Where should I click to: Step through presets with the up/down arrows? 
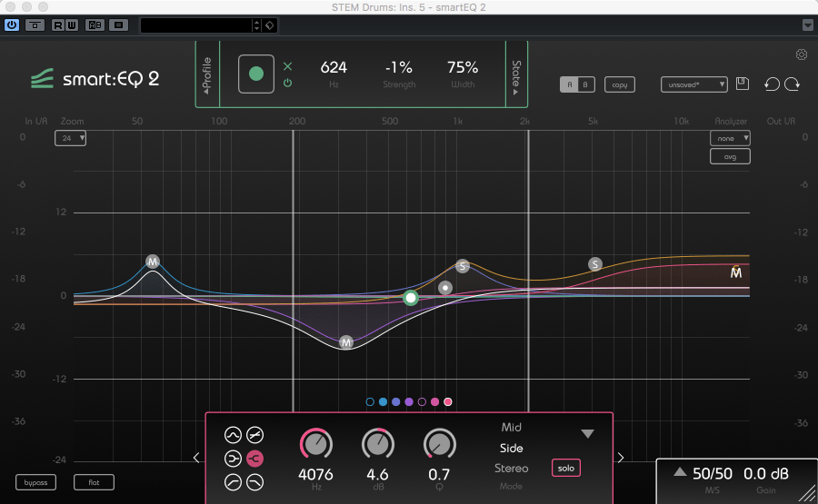click(x=256, y=25)
